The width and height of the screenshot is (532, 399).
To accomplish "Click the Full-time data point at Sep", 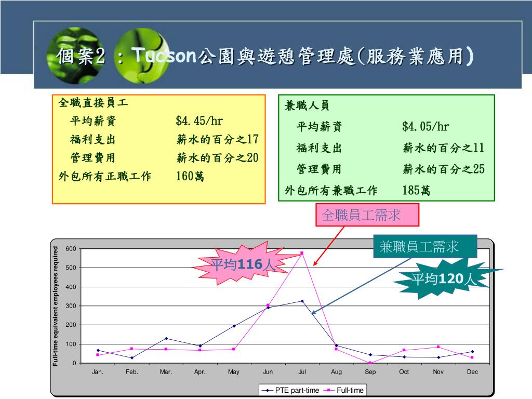I will click(370, 363).
